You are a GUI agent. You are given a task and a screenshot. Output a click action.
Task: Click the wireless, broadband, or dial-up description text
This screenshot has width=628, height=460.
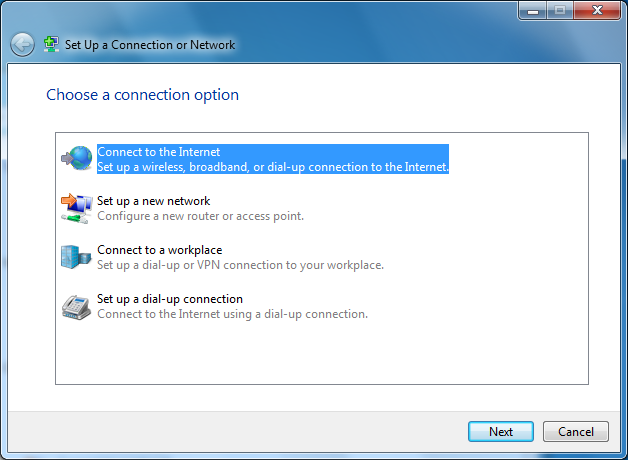click(x=272, y=167)
